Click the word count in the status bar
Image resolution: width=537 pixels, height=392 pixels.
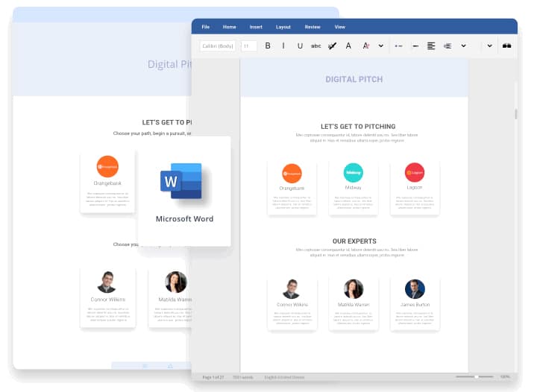(243, 377)
